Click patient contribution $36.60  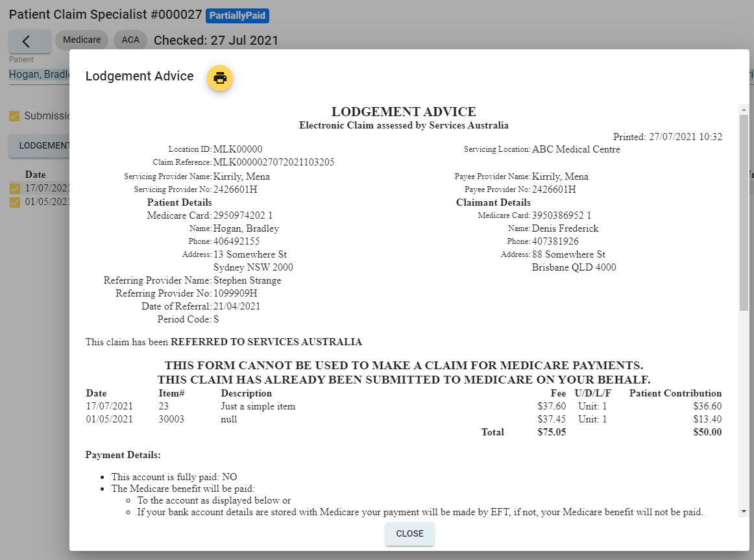click(x=707, y=406)
